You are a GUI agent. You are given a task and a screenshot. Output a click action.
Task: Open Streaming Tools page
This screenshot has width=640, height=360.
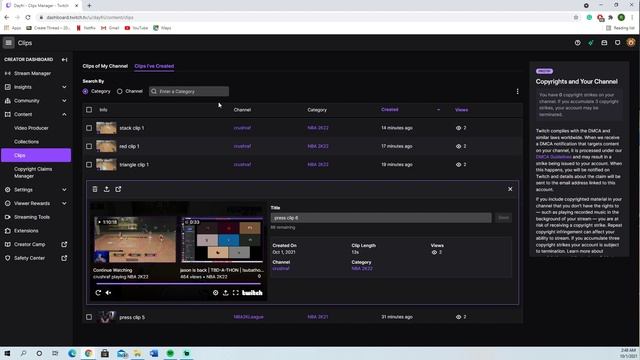(32, 217)
